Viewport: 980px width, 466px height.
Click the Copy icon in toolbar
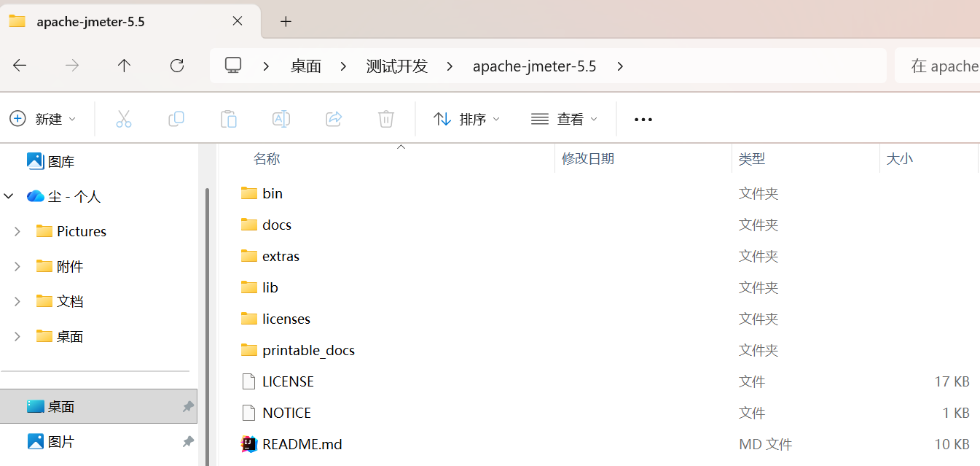tap(176, 119)
